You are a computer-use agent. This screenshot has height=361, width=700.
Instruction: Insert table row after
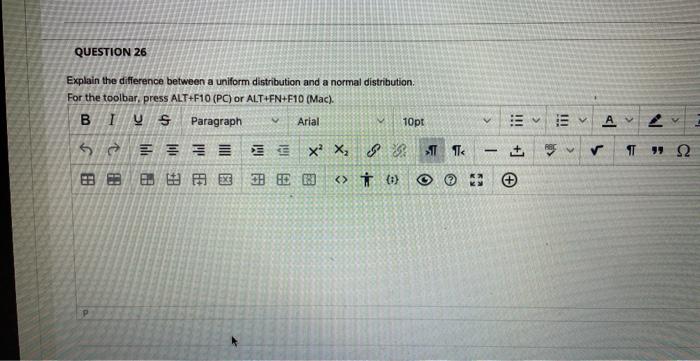pos(199,180)
